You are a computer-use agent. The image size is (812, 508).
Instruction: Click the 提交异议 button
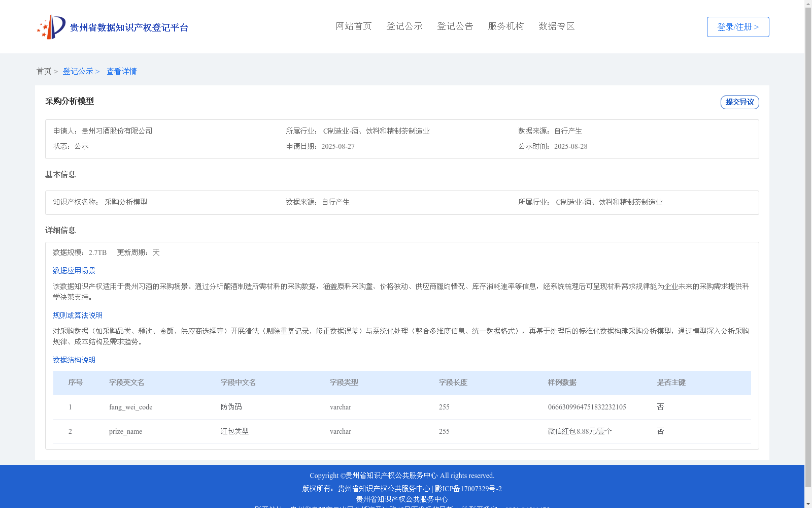point(740,102)
